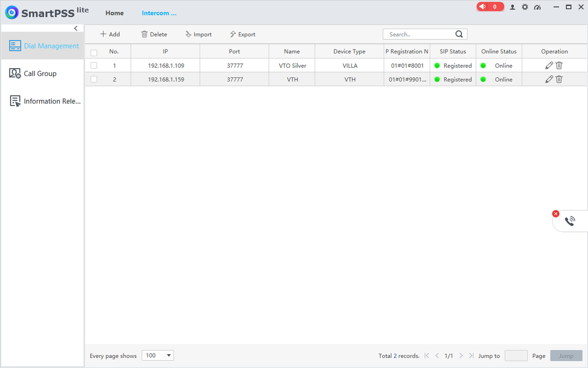Click the search magnifier icon
The width and height of the screenshot is (588, 368).
point(459,34)
